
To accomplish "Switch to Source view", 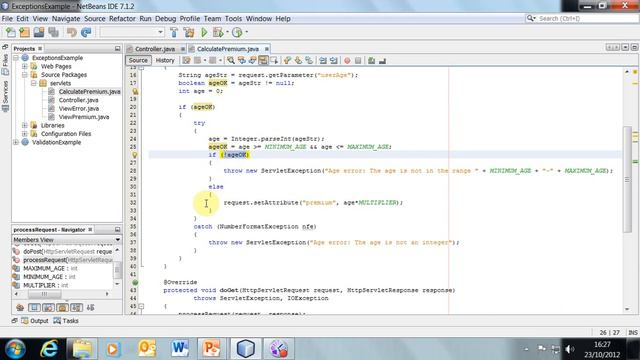I will tap(138, 60).
